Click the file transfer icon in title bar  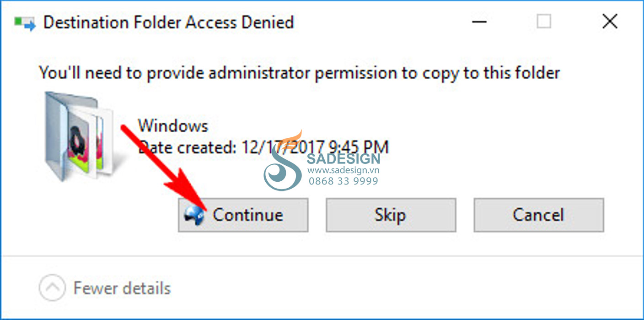coord(25,23)
